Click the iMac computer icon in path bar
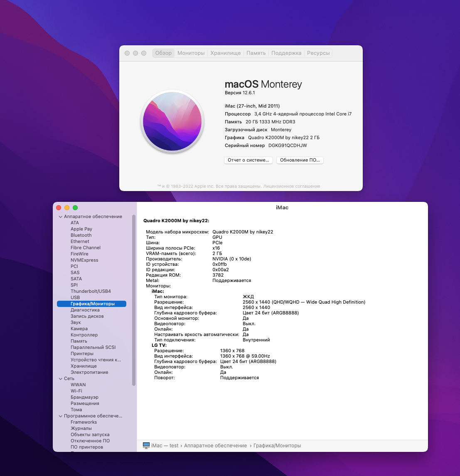 (x=146, y=445)
